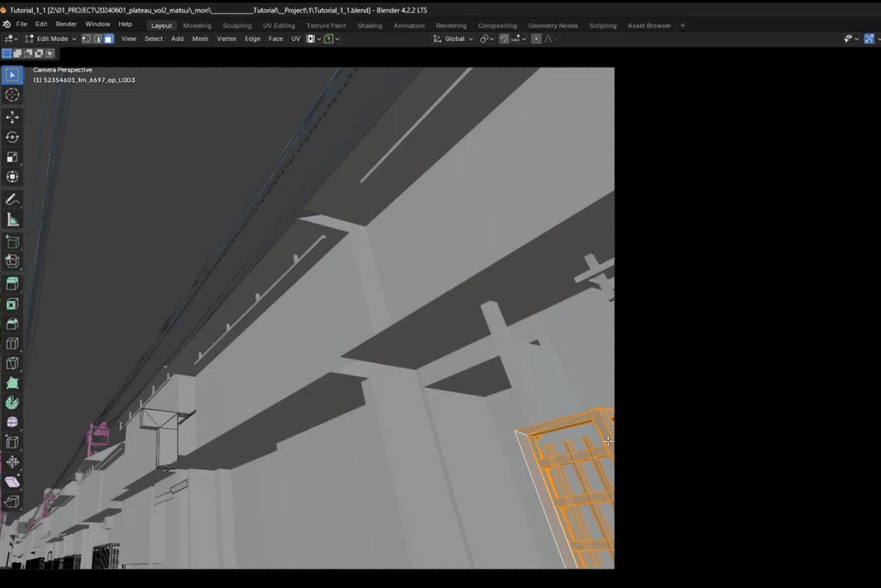Choose the Annotate pencil tool
The width and height of the screenshot is (881, 588).
[x=12, y=199]
